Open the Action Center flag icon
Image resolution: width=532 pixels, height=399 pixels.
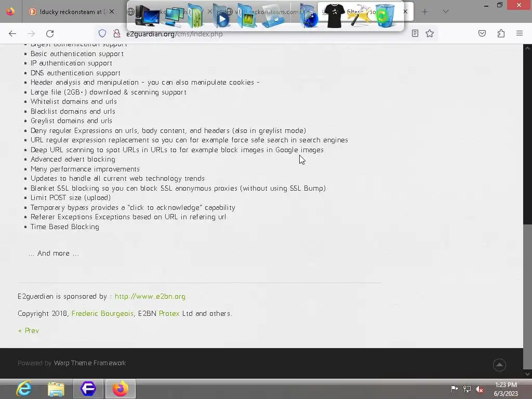pyautogui.click(x=454, y=389)
